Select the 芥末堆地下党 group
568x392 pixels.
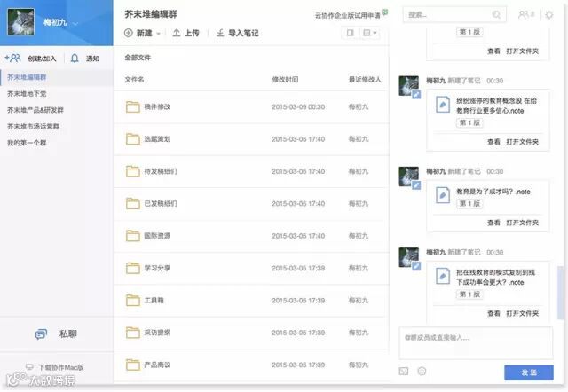57,94
